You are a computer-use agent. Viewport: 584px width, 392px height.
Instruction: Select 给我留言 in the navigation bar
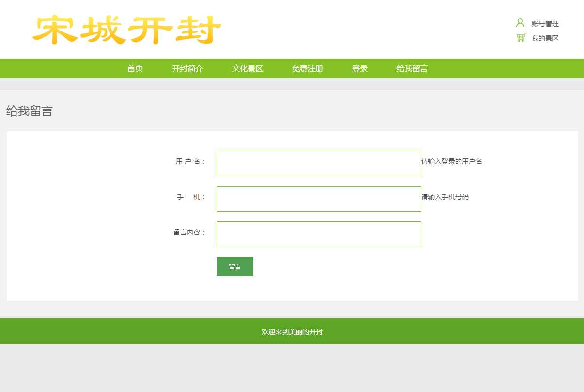[x=412, y=68]
